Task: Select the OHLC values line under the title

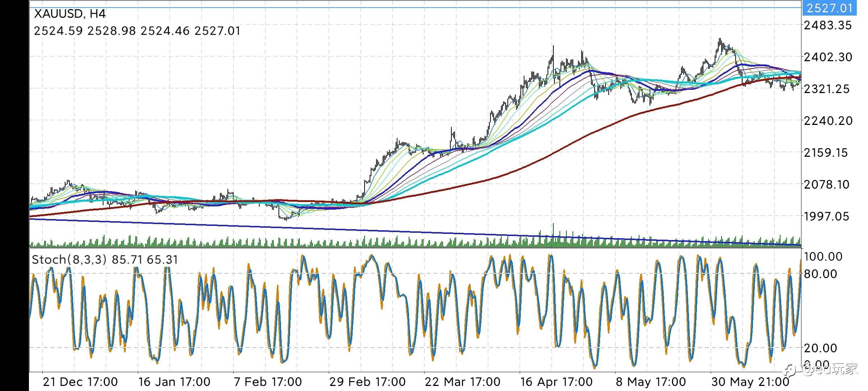Action: [137, 31]
